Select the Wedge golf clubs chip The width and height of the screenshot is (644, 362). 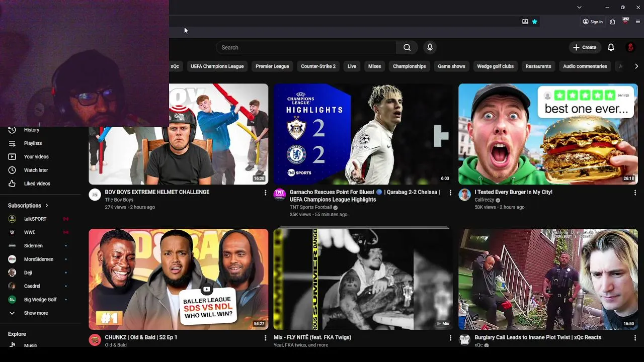pos(495,66)
